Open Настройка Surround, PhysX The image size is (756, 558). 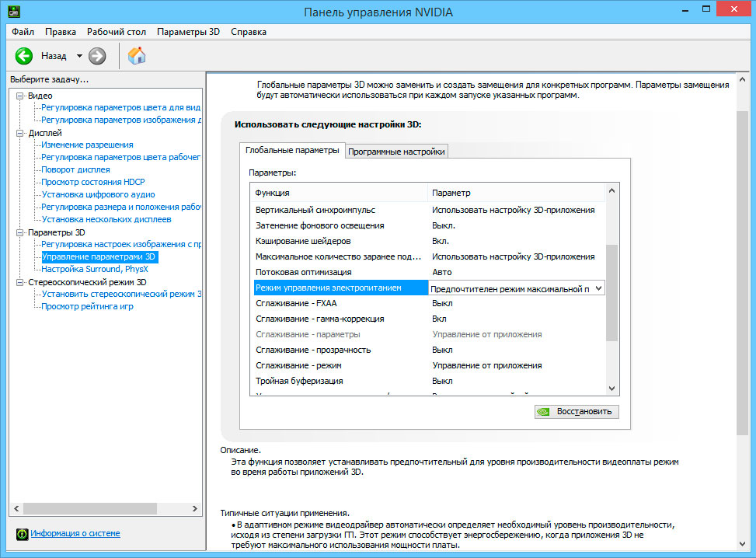(x=95, y=269)
